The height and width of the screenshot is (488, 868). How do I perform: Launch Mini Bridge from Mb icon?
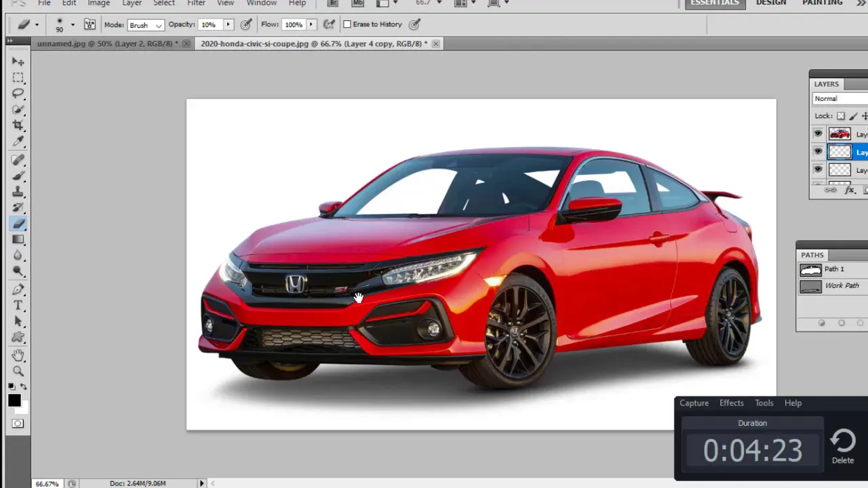(x=358, y=3)
